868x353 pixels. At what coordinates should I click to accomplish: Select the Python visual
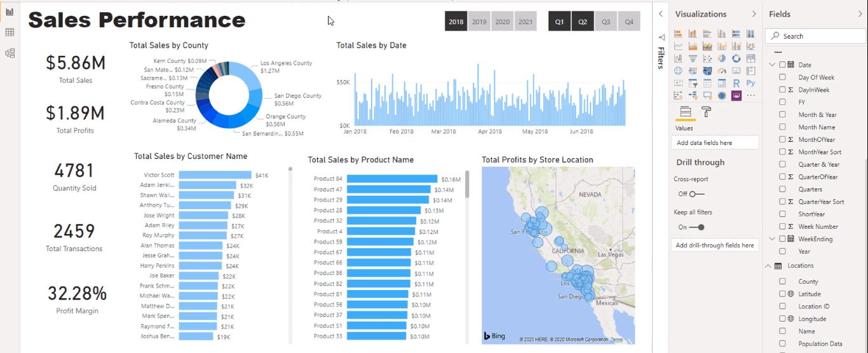[750, 83]
